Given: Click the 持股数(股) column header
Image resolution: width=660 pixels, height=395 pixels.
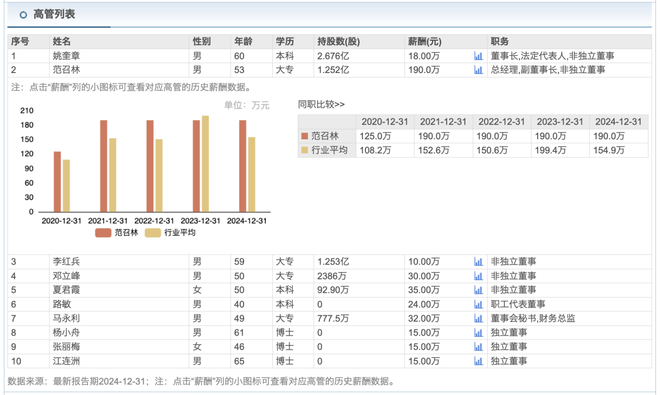Looking at the screenshot, I should pos(338,42).
